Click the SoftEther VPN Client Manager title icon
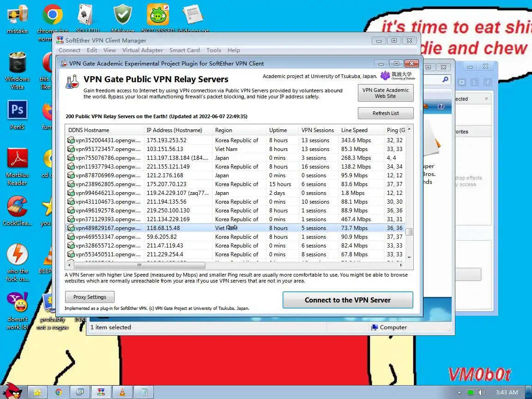 click(60, 40)
